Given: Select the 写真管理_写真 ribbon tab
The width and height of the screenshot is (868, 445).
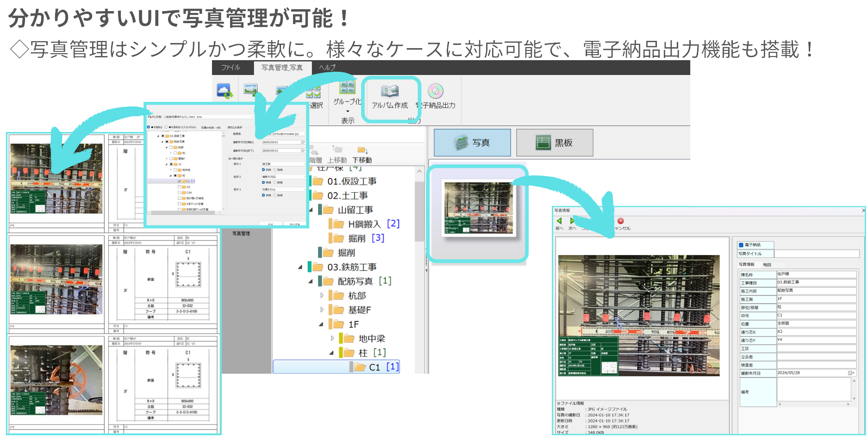Looking at the screenshot, I should pyautogui.click(x=282, y=68).
